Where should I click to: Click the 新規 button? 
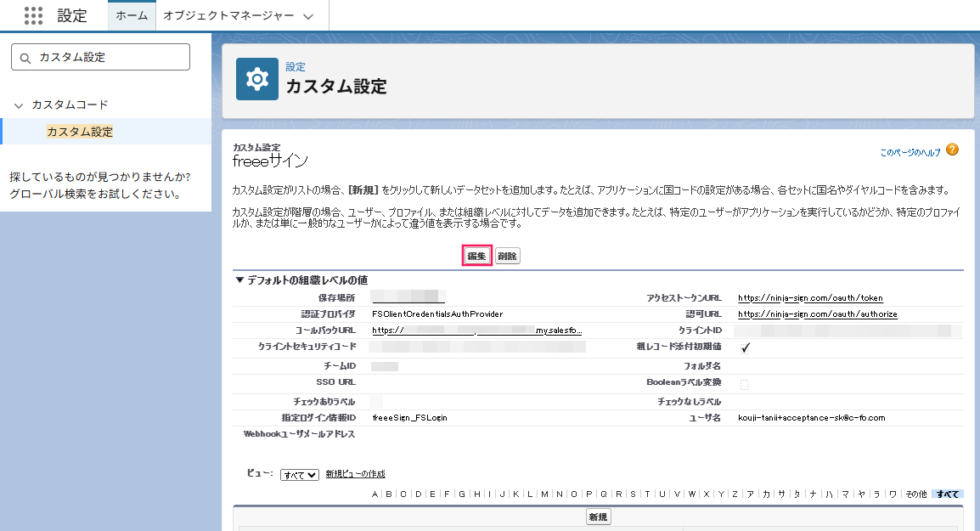[x=598, y=517]
